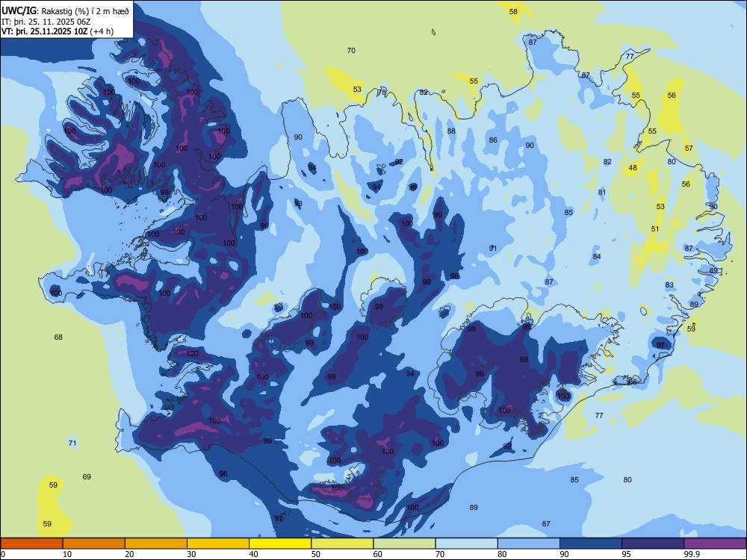Click the humidity value 58 on the map
Image resolution: width=747 pixels, height=560 pixels.
click(x=513, y=12)
